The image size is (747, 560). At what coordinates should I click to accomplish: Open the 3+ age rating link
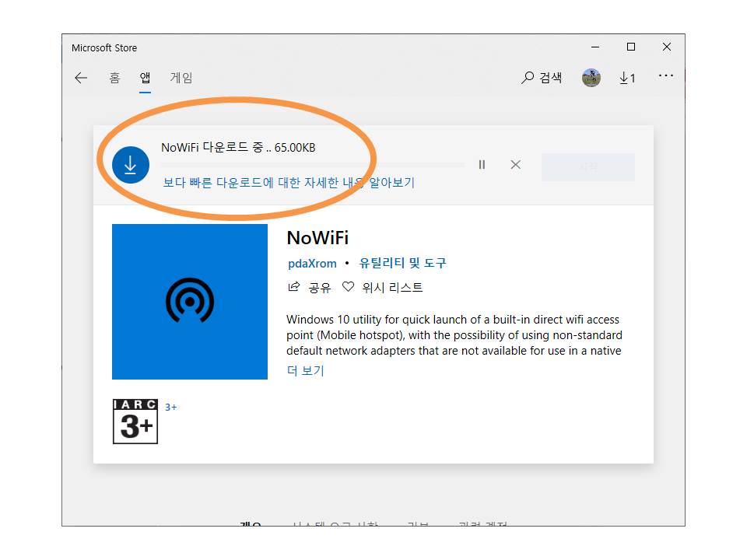170,407
